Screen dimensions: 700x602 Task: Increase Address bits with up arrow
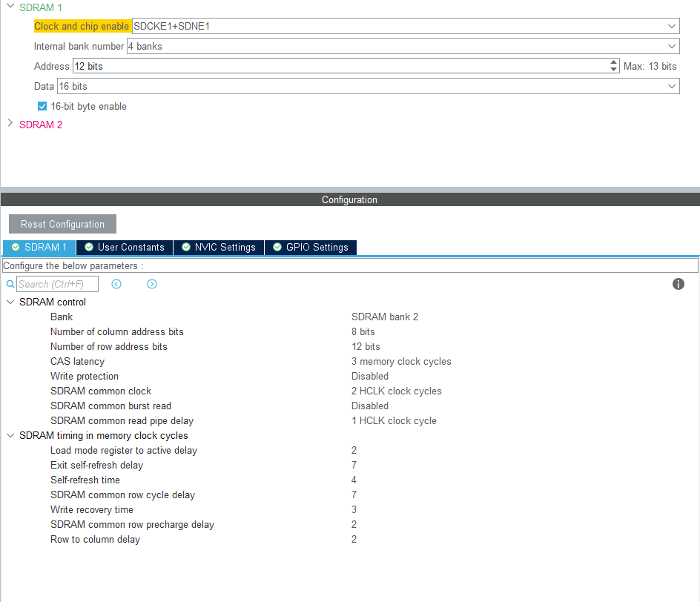click(x=613, y=62)
